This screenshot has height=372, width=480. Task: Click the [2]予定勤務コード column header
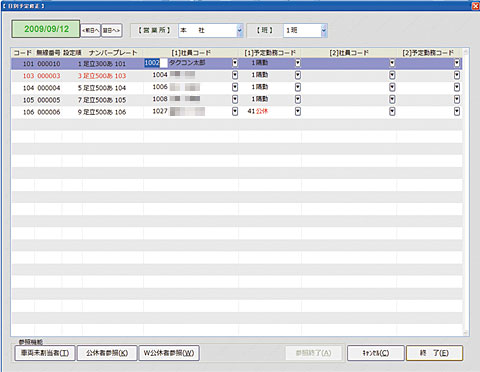[x=428, y=53]
